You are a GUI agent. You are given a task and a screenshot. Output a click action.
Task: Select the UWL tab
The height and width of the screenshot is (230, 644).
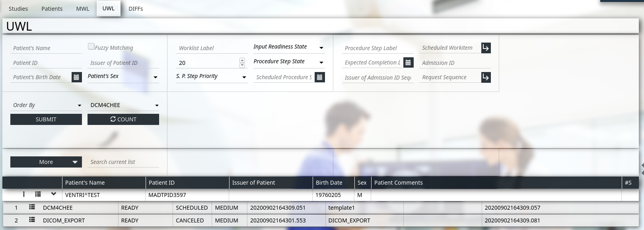pos(109,8)
